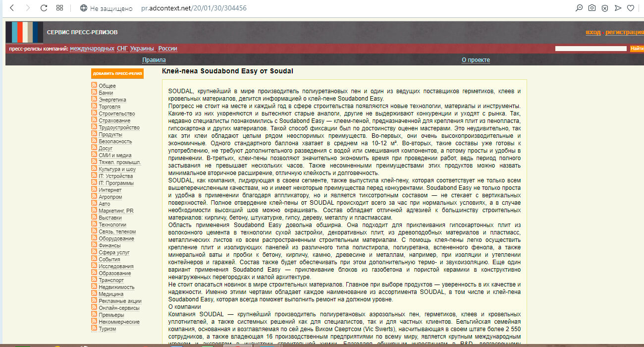The image size is (644, 347).
Task: Click RSS icon next to Авто
Action: point(94,204)
